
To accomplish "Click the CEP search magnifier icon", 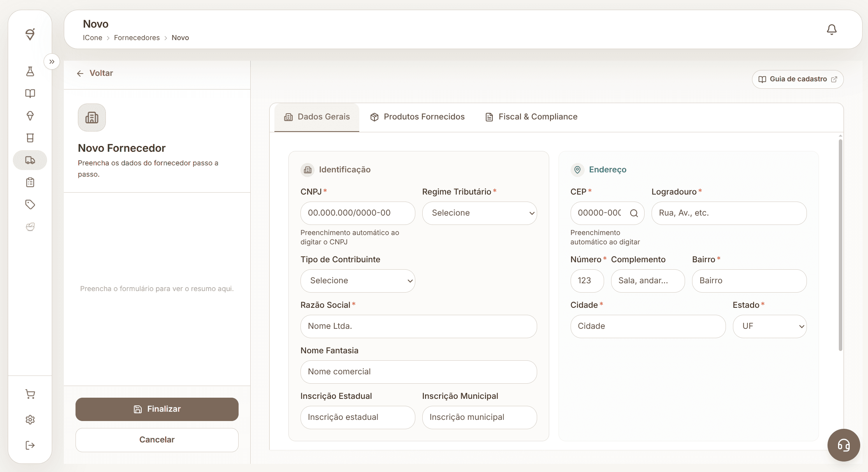I will click(x=634, y=213).
